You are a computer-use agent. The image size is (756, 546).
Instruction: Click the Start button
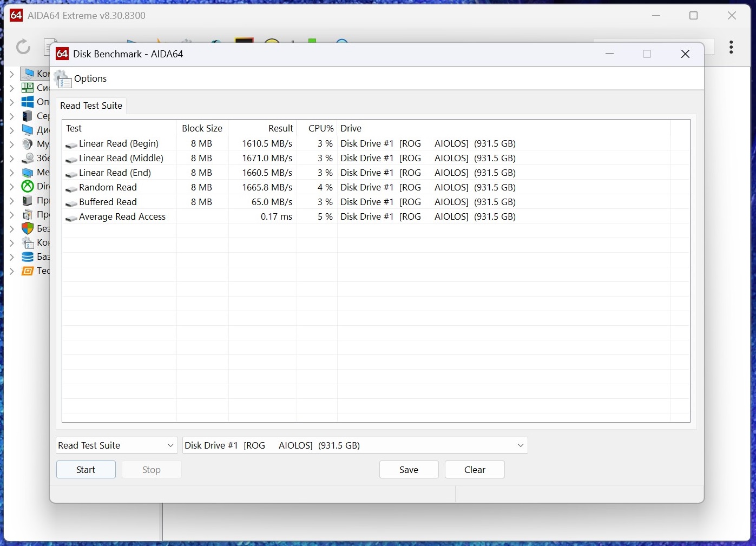[86, 470]
